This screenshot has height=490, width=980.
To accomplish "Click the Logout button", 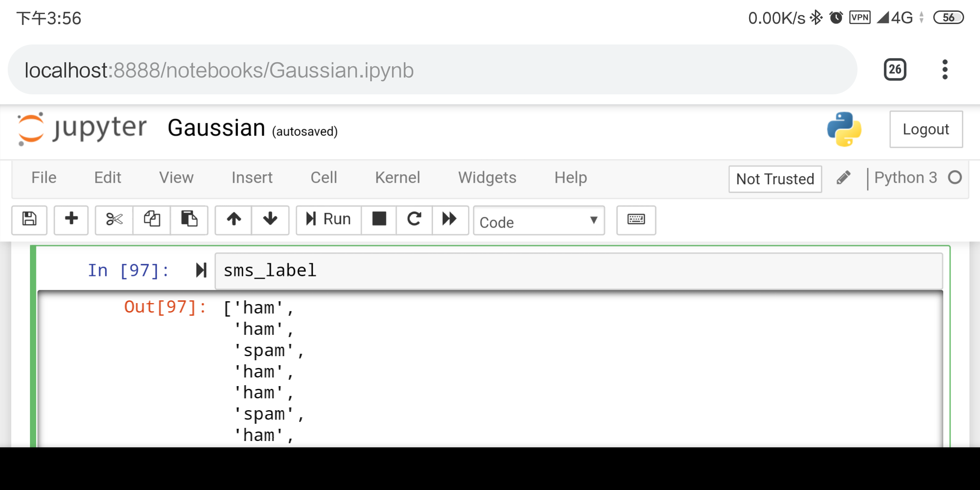I will click(x=926, y=129).
